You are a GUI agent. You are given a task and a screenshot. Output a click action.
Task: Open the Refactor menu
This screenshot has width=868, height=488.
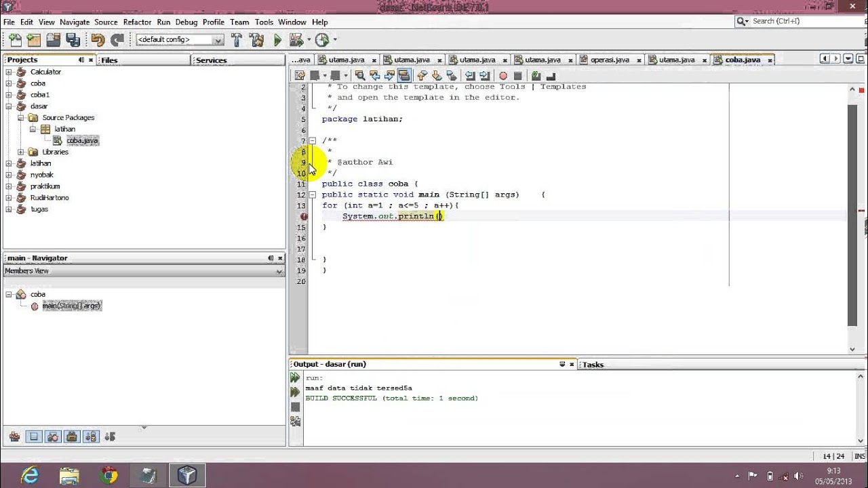137,22
